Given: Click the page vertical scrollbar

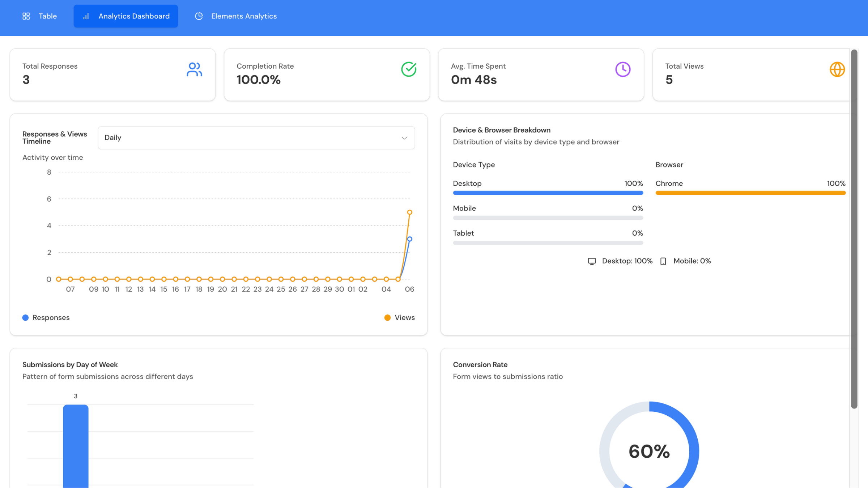Looking at the screenshot, I should [854, 229].
